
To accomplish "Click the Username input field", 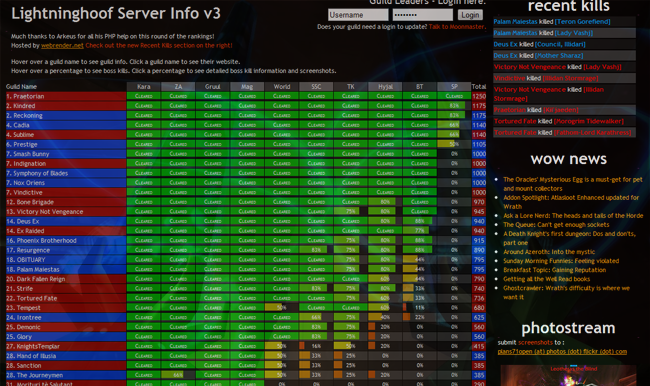I will [358, 15].
